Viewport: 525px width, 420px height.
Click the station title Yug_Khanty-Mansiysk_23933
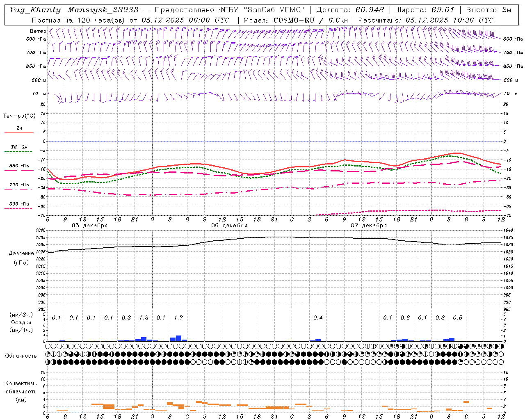[74, 10]
